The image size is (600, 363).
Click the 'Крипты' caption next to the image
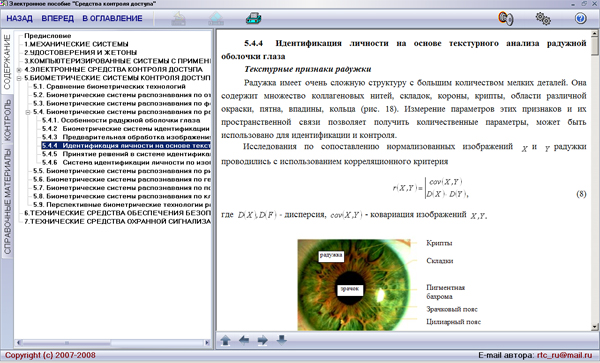tap(439, 243)
